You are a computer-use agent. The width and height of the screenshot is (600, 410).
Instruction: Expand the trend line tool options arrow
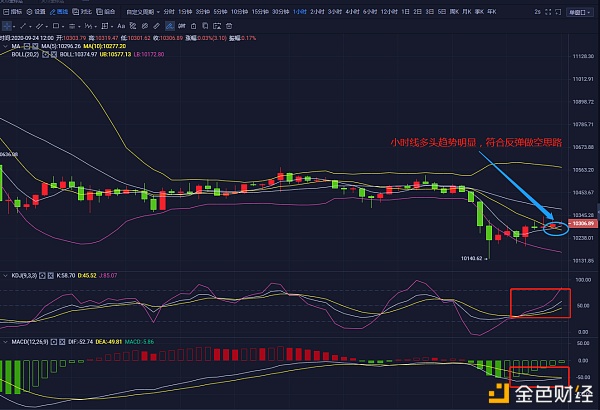click(30, 26)
